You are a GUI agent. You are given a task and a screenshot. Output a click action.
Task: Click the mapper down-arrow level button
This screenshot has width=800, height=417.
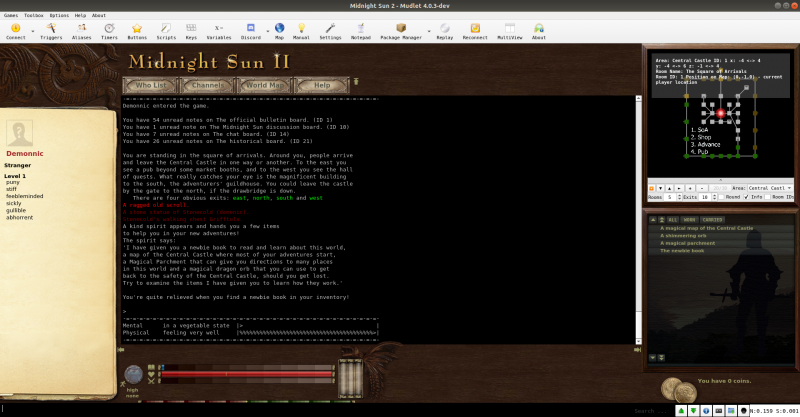click(x=660, y=188)
